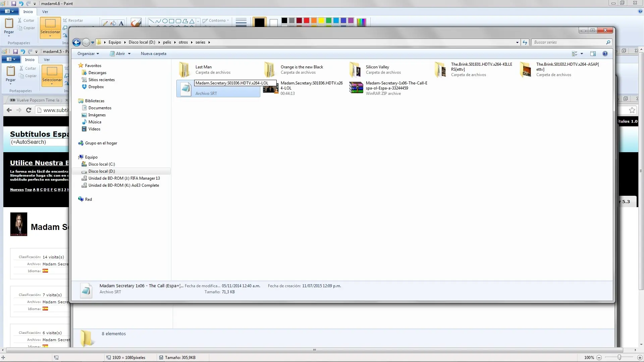Select the 'Silicon Valley' folder
This screenshot has height=362, width=644.
click(x=388, y=70)
